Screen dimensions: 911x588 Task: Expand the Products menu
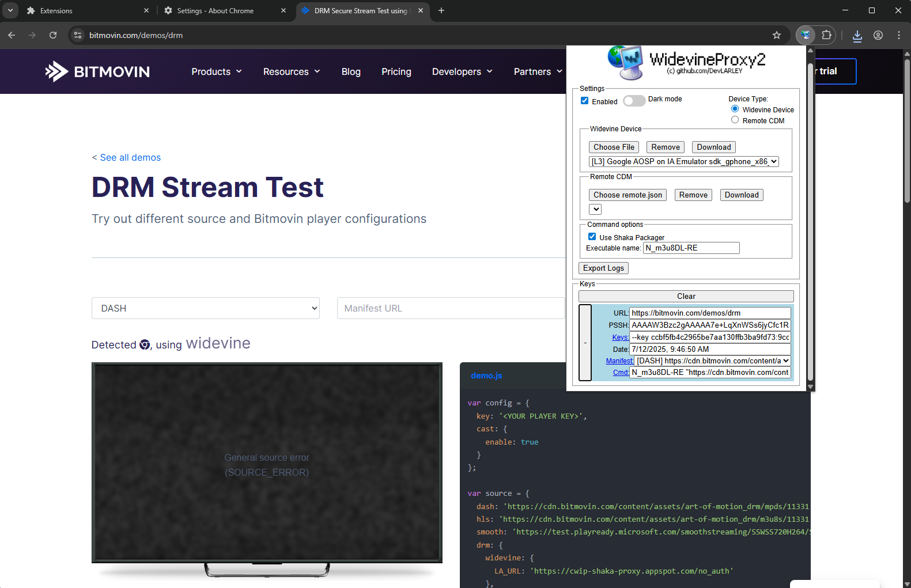[217, 71]
